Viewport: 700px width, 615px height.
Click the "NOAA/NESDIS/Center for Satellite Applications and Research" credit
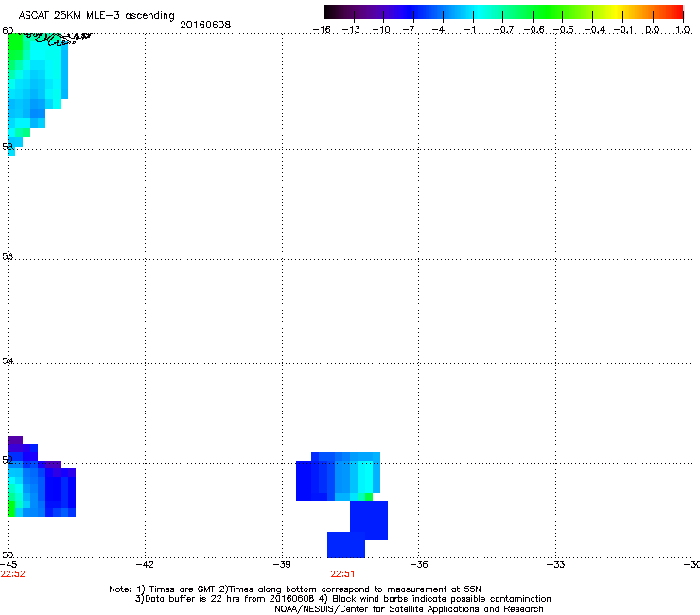[x=409, y=609]
